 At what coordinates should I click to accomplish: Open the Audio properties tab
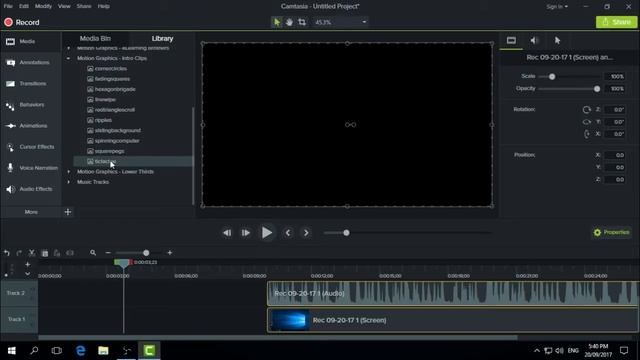(x=534, y=40)
